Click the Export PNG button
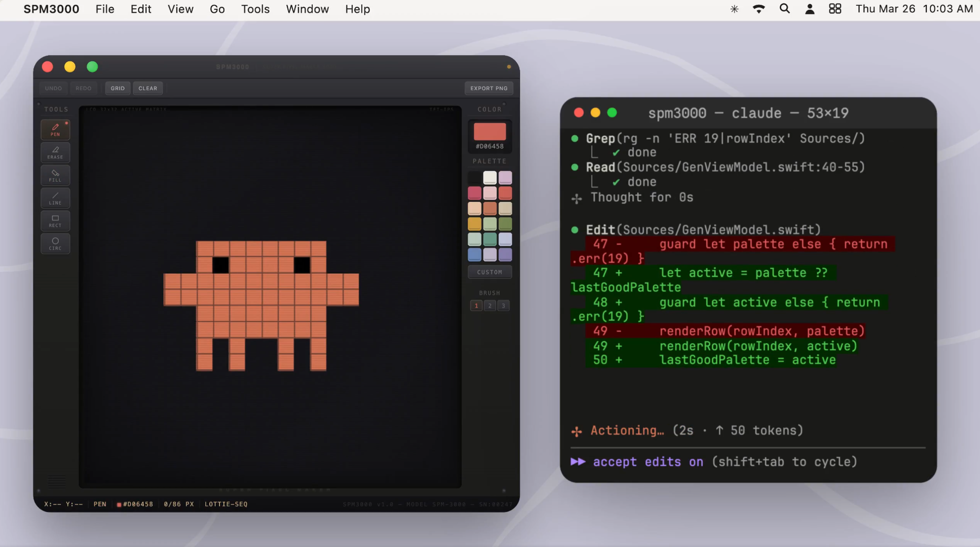The image size is (980, 547). 488,88
